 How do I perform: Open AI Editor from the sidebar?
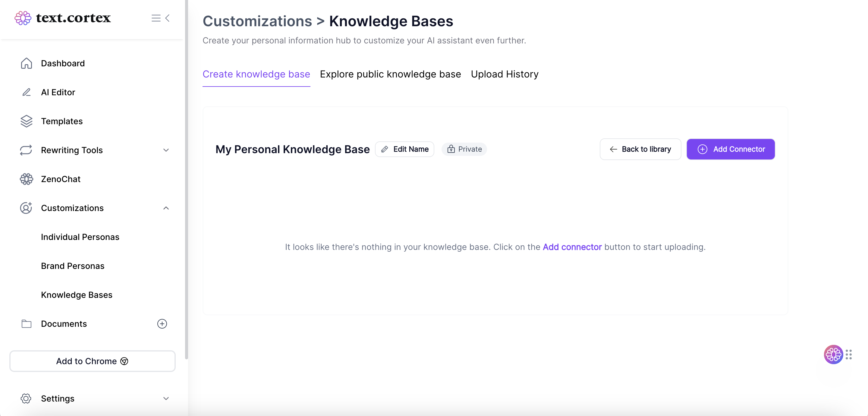point(58,92)
